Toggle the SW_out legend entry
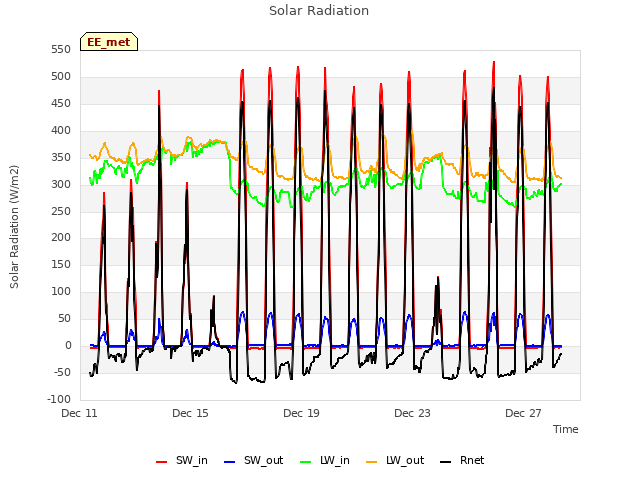The image size is (640, 480). [253, 460]
